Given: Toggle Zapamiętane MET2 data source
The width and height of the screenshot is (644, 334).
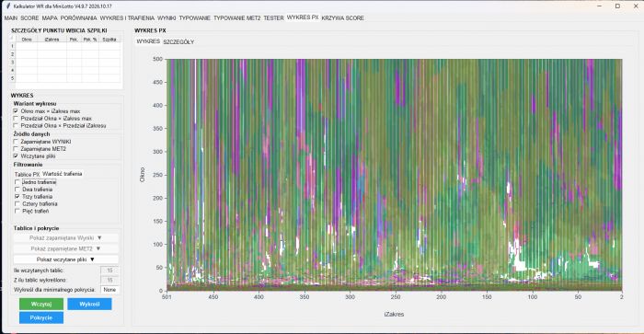Looking at the screenshot, I should click(x=16, y=149).
